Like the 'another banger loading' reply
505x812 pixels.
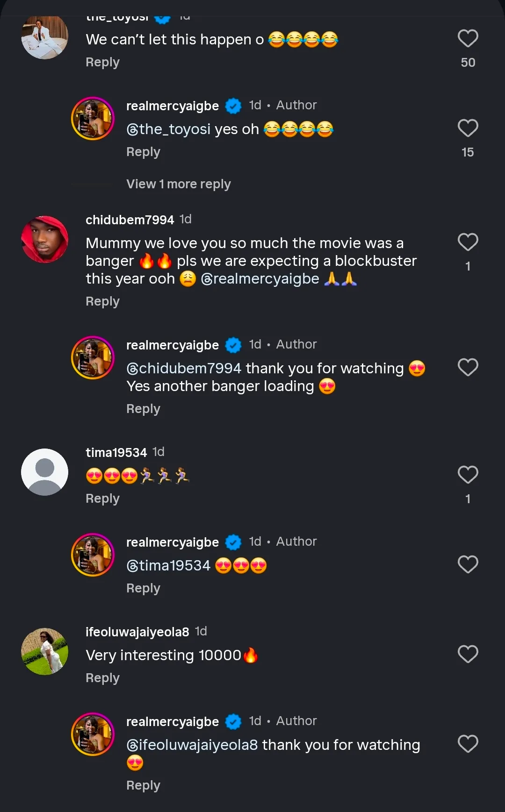[x=468, y=368]
